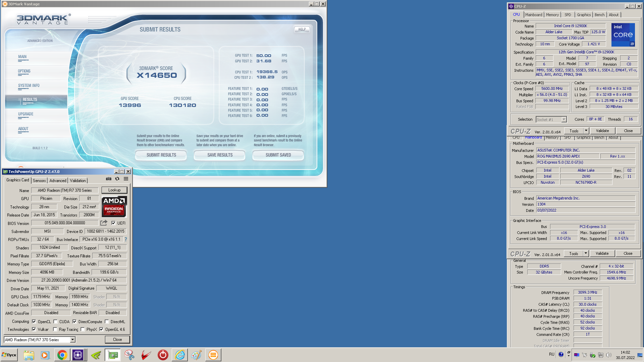This screenshot has width=644, height=362.
Task: Open the GPU selection dropdown in GPU-Z
Action: pyautogui.click(x=72, y=340)
